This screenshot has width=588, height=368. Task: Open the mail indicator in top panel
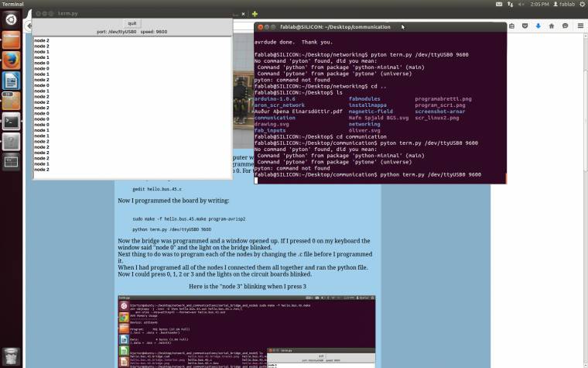click(499, 4)
